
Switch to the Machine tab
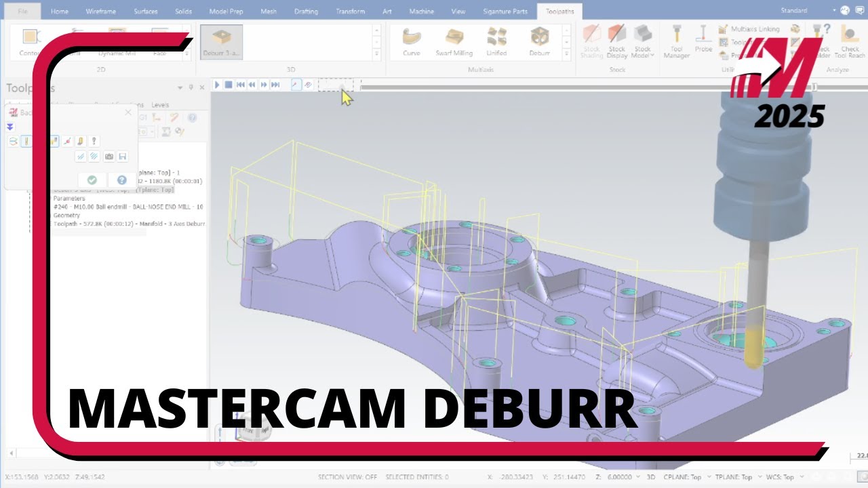coord(420,11)
